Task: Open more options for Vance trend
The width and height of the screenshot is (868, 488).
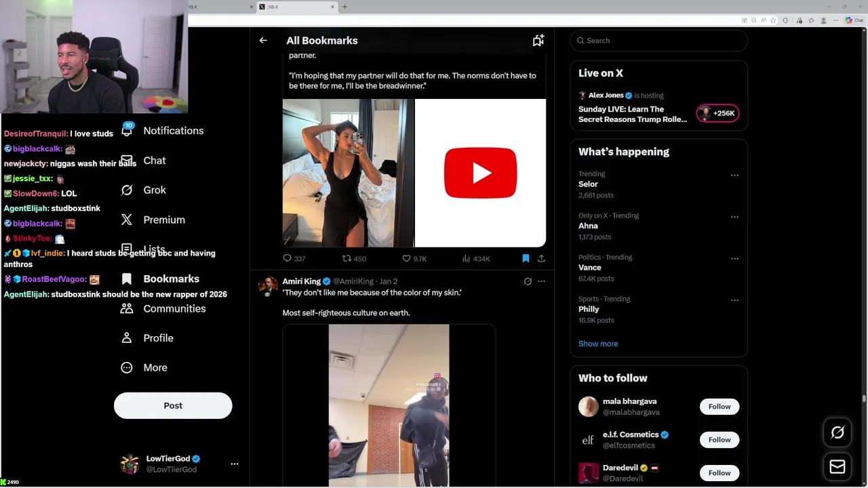Action: click(734, 258)
